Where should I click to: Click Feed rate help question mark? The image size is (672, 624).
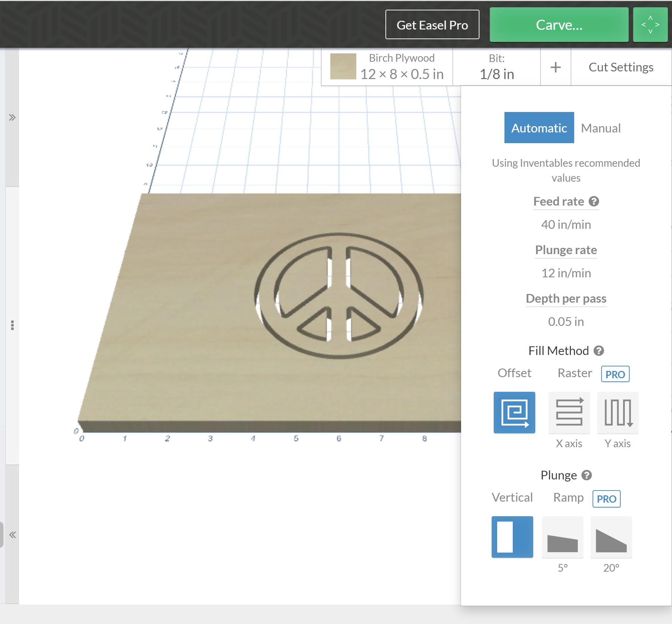[594, 201]
